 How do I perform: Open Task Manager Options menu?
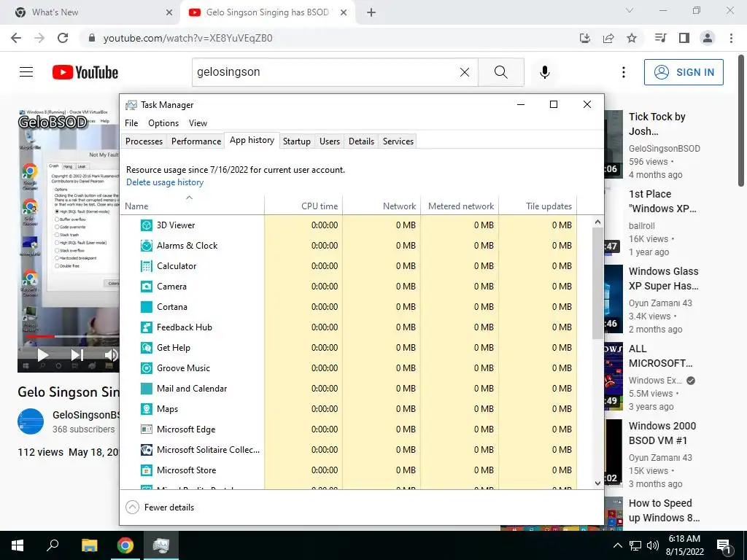pyautogui.click(x=163, y=123)
